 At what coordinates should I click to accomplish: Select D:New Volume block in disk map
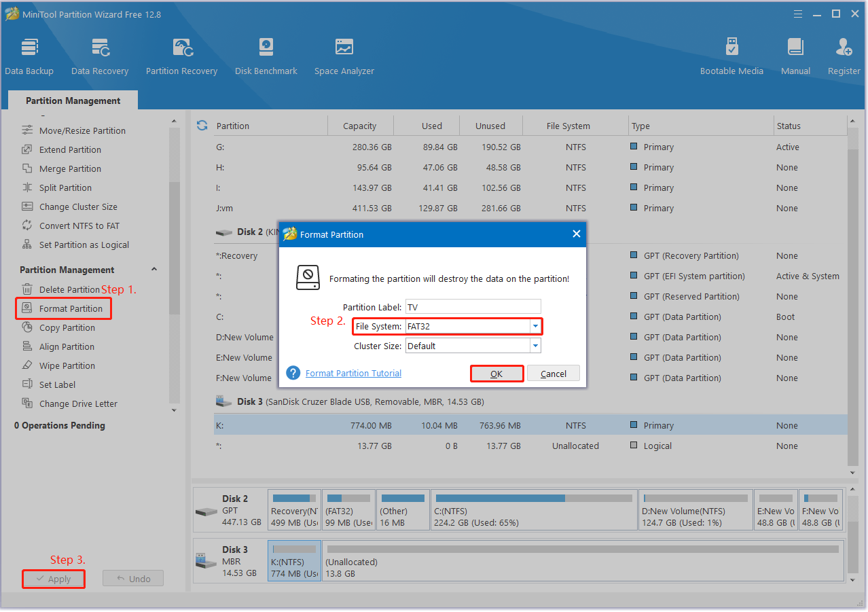(695, 510)
